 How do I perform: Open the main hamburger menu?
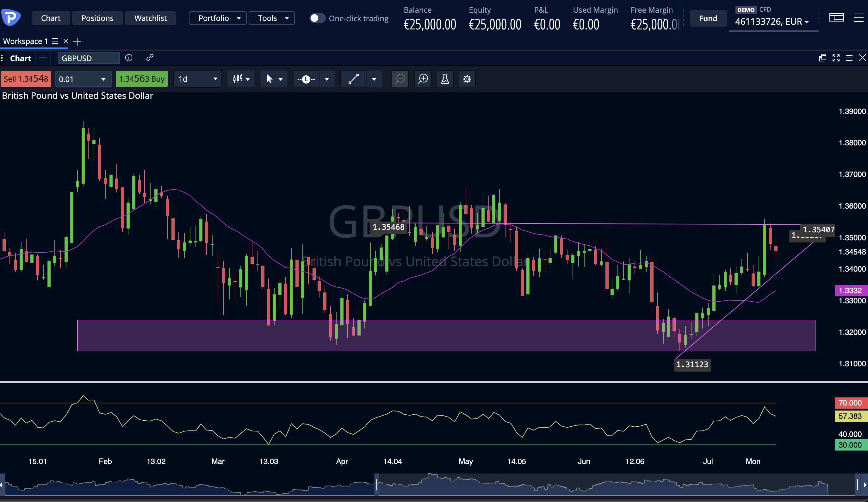point(859,18)
